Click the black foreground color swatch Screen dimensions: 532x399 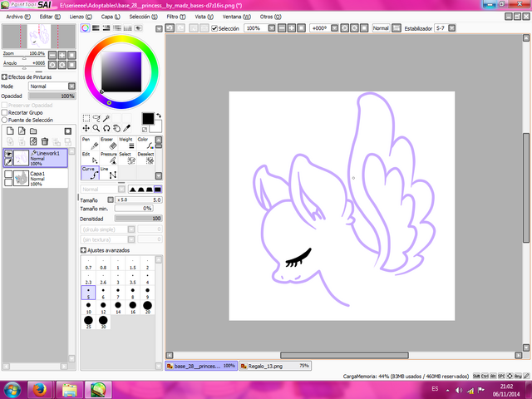click(148, 119)
